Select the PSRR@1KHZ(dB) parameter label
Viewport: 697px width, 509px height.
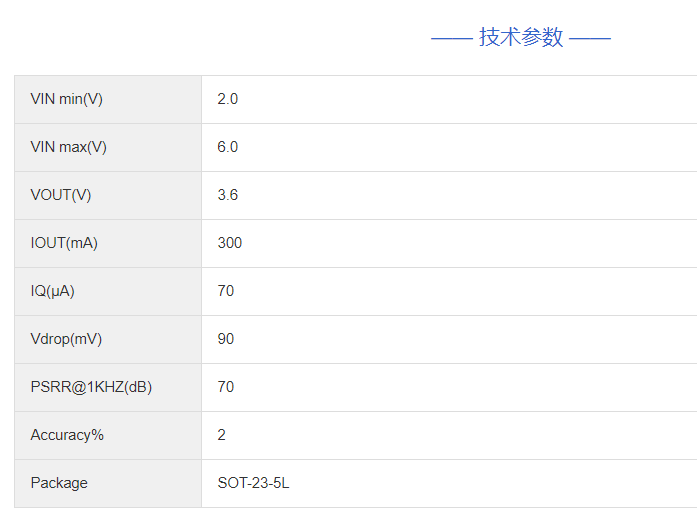91,387
